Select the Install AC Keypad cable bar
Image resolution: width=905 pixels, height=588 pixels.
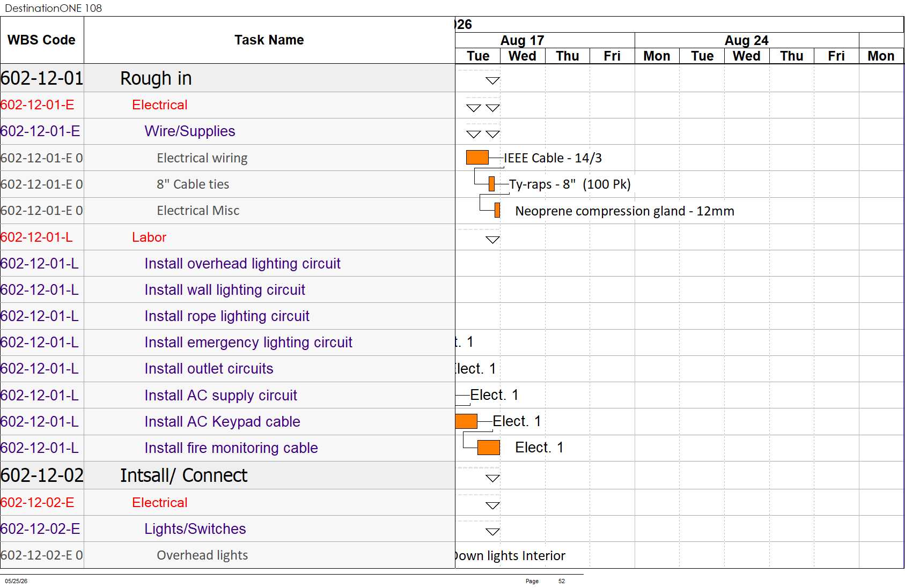[466, 421]
